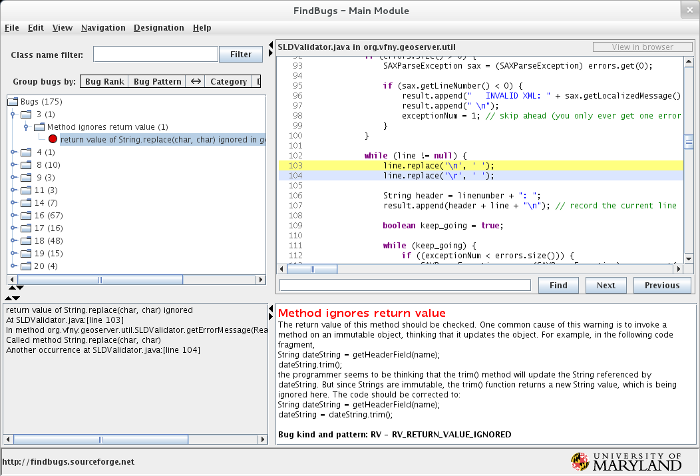The height and width of the screenshot is (476, 700).
Task: Click the findbugs.sourceforge.net status link
Action: 68,462
